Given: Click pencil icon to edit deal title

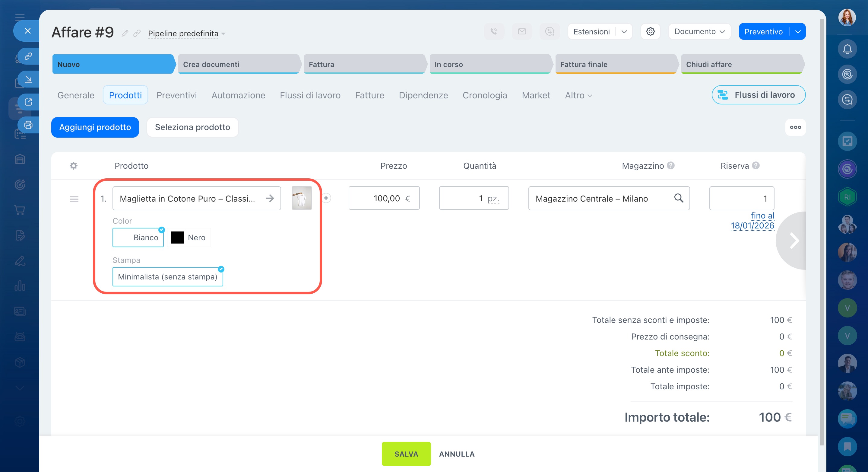Looking at the screenshot, I should click(x=125, y=33).
